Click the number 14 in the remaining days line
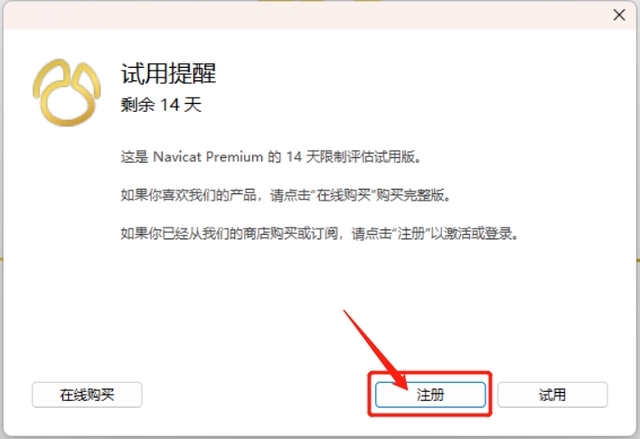This screenshot has height=439, width=640. coord(169,105)
